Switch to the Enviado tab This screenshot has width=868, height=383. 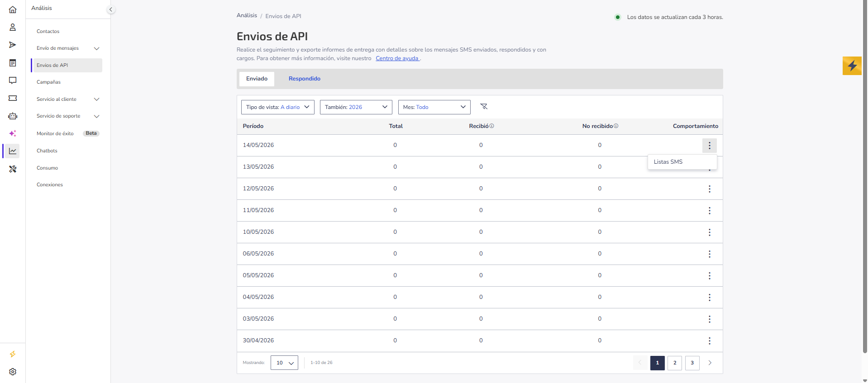click(257, 79)
